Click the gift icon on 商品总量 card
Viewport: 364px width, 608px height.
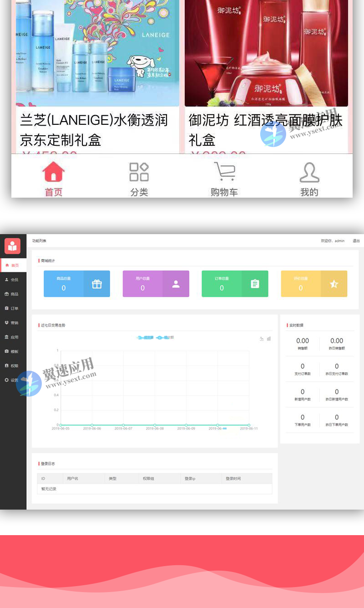click(x=97, y=284)
